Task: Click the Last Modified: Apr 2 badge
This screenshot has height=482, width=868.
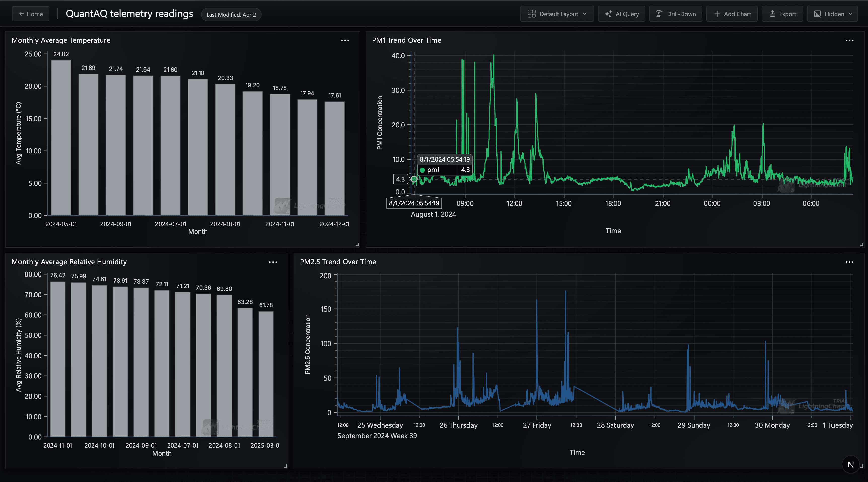Action: click(x=231, y=15)
